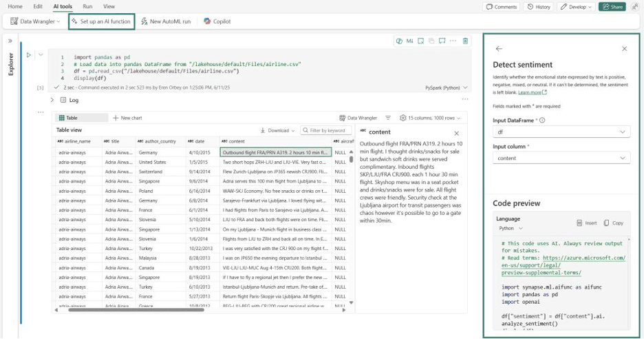Click the cell toolbar delete icon

click(x=465, y=41)
